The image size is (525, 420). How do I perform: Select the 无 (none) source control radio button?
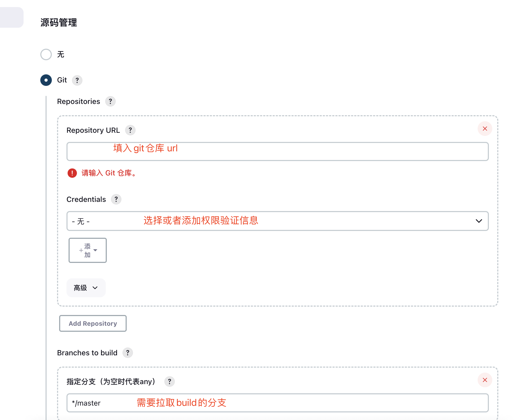pos(46,54)
